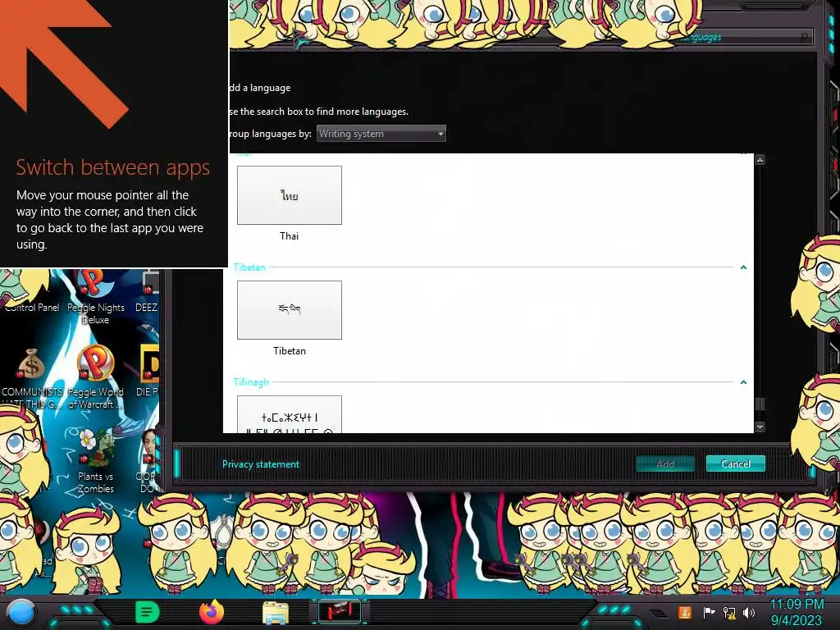Collapse the Tibetan group chevron
This screenshot has width=840, height=630.
[x=743, y=267]
